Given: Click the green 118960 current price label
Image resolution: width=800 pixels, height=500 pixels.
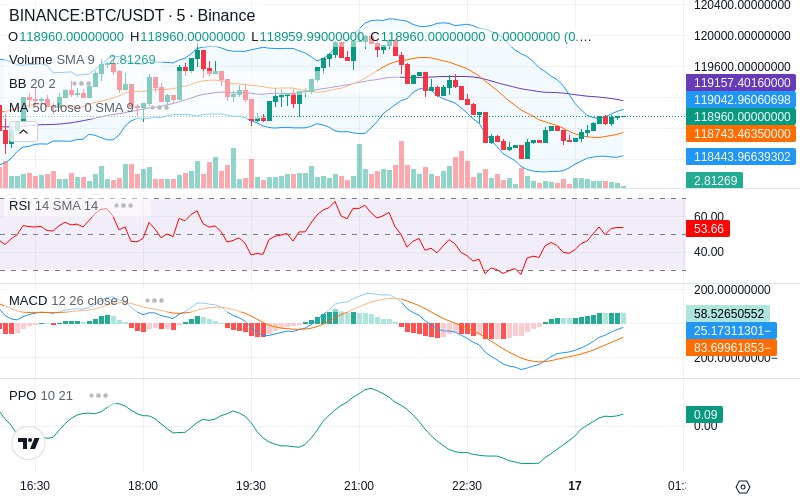Looking at the screenshot, I should pyautogui.click(x=741, y=117).
